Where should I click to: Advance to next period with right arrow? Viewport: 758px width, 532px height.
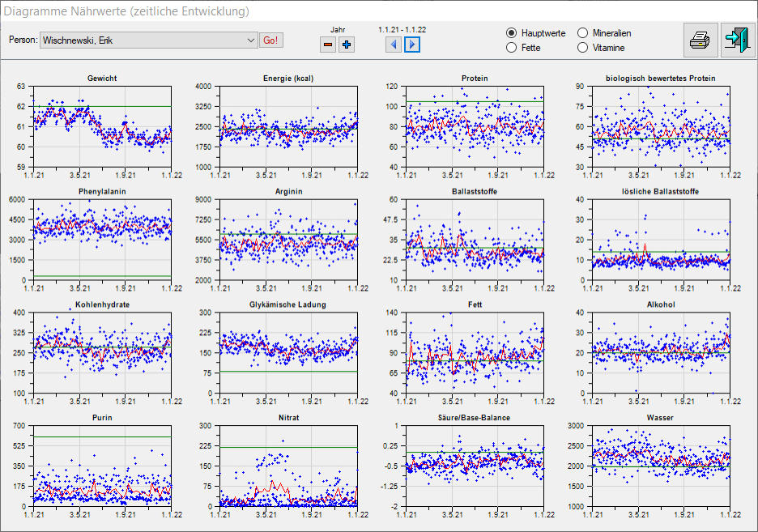point(412,45)
